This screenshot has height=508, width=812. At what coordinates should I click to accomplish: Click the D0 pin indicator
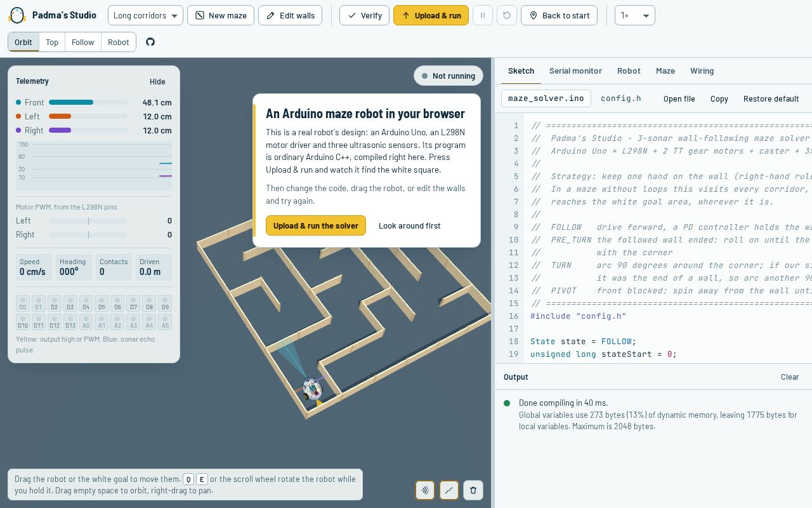pos(23,304)
